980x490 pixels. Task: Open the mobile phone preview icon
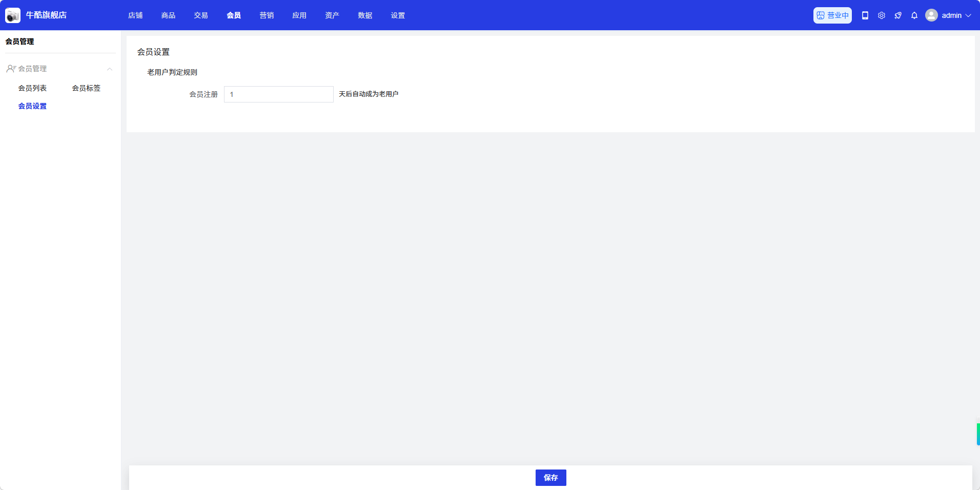[x=865, y=15]
